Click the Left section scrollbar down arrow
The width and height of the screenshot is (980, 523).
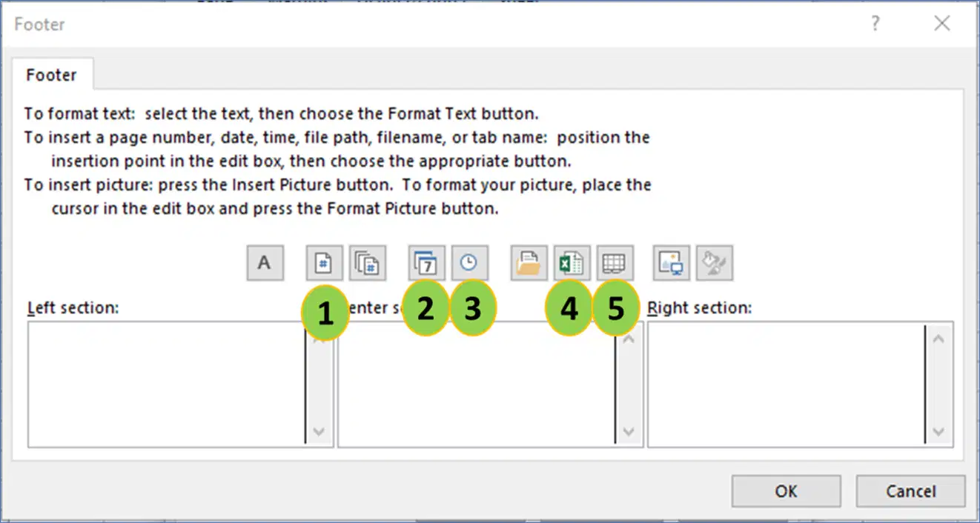pos(320,432)
